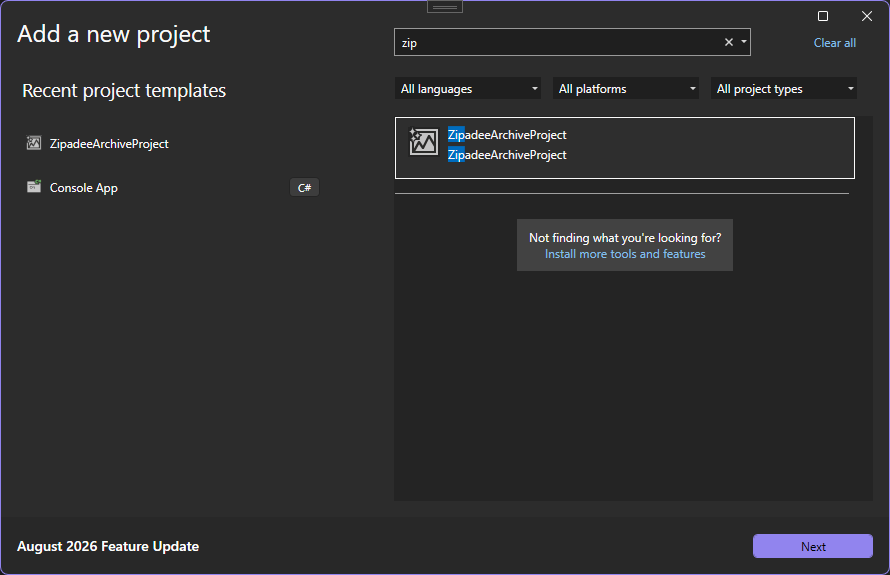890x575 pixels.
Task: Click the ZipadeeArchiveProject recent template icon
Action: tap(34, 143)
